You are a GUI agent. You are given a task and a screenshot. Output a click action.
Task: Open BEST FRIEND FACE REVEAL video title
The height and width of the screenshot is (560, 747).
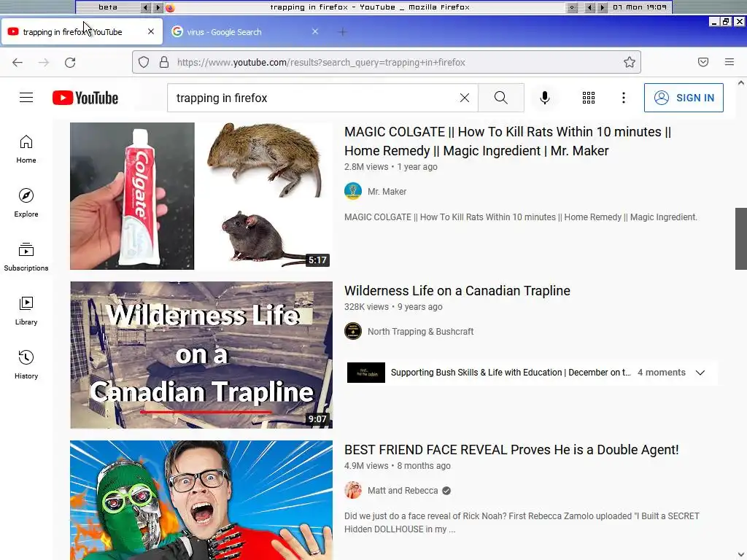511,449
